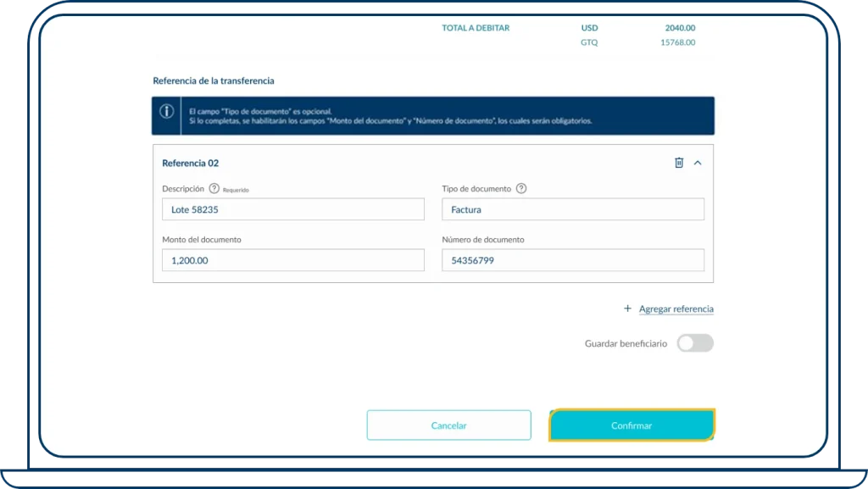Focus the Descripción field containing Lote 58235
Screen dimensions: 868x489
click(x=292, y=209)
